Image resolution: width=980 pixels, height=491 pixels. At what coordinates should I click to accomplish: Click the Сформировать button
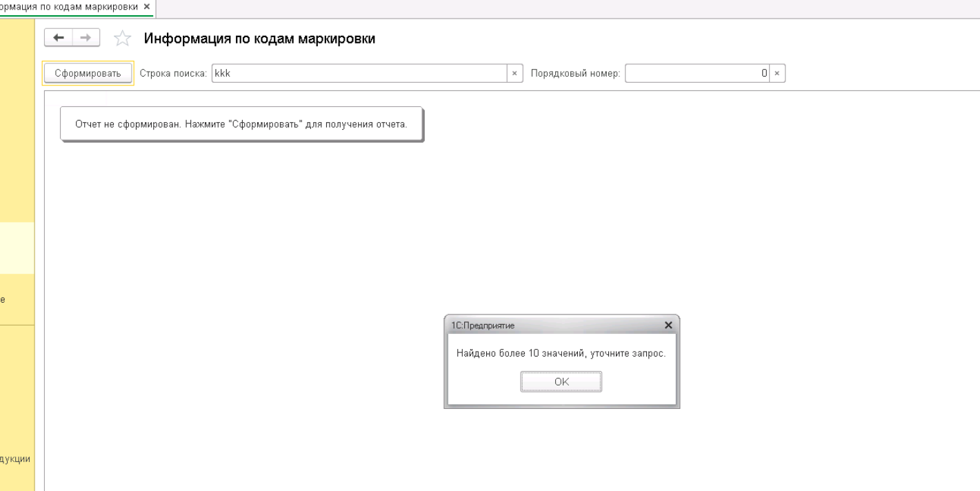tap(88, 73)
